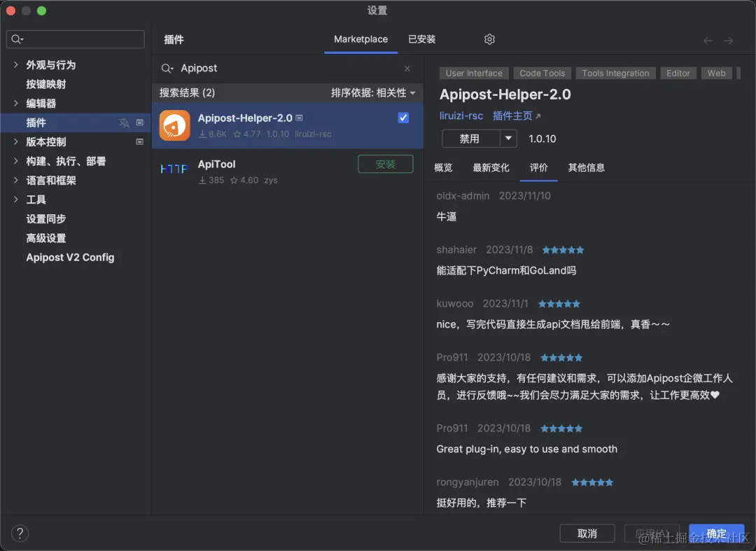
Task: Click the Apipost-Helper-2.0 orange plugin icon
Action: click(174, 125)
